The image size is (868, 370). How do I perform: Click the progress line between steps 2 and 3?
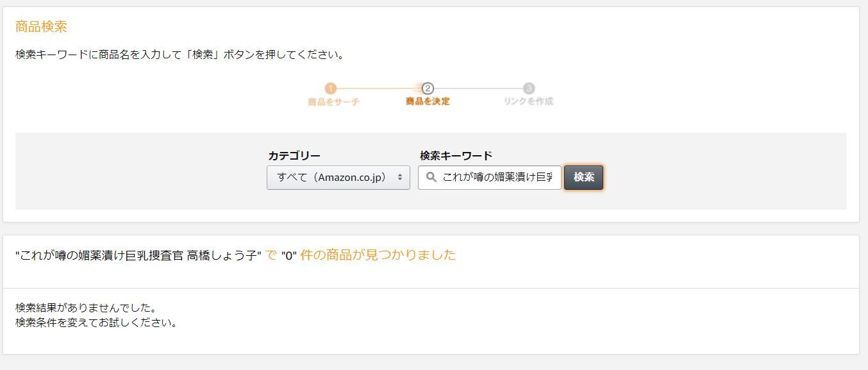coord(478,88)
